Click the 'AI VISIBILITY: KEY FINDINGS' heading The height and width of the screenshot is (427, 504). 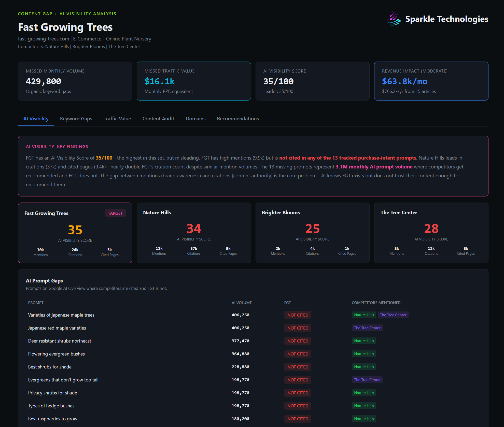(x=57, y=147)
